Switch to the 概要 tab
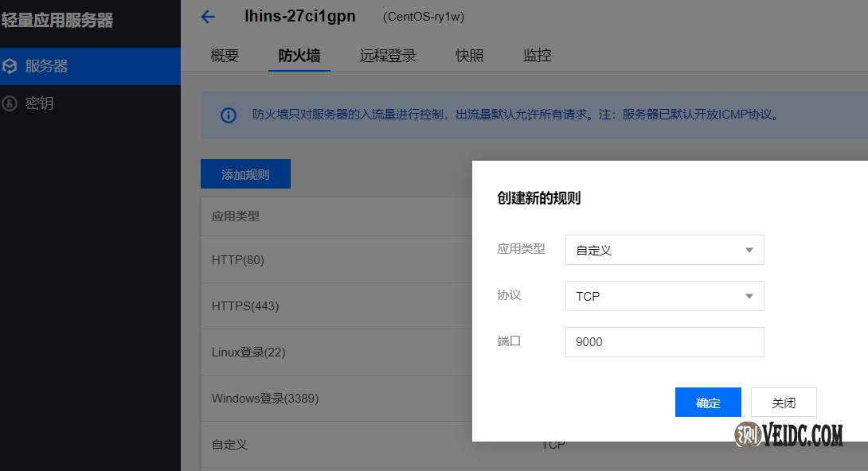The width and height of the screenshot is (868, 471). pos(225,56)
